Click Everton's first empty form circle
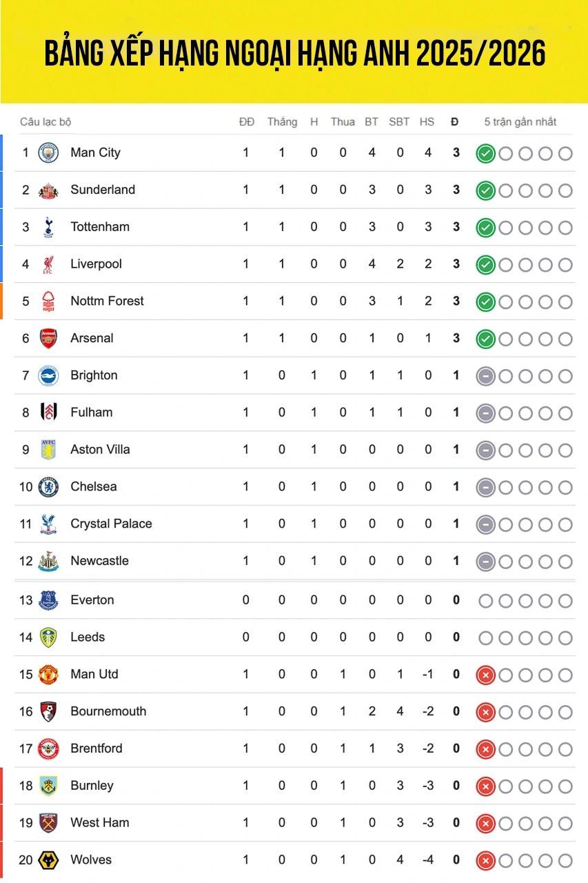 click(x=485, y=601)
